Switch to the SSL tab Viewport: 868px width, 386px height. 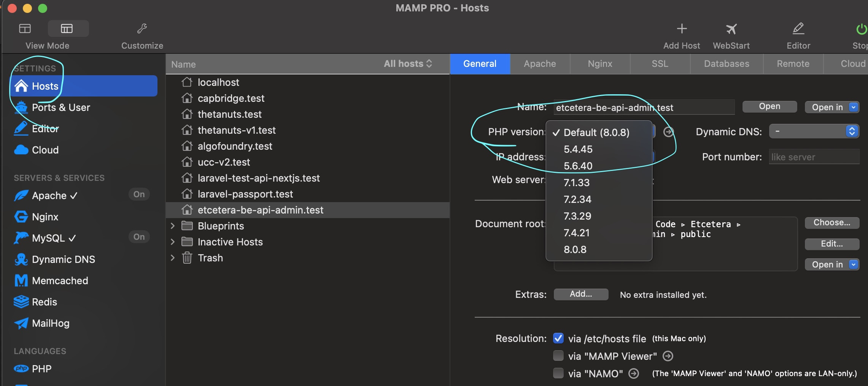[660, 64]
